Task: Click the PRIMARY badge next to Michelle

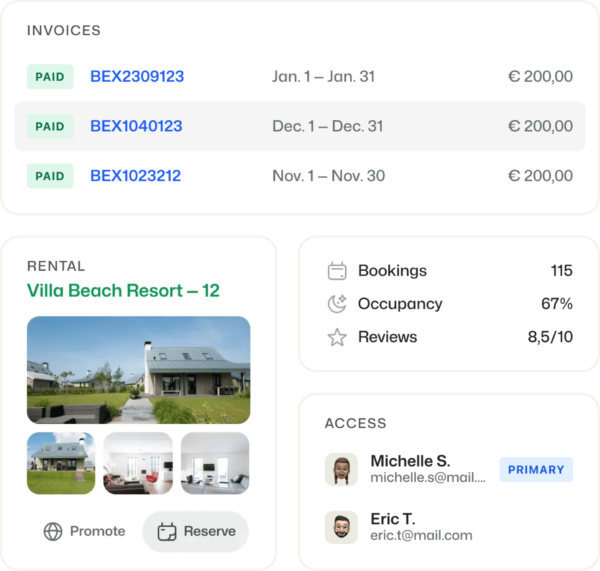Action: pos(536,469)
